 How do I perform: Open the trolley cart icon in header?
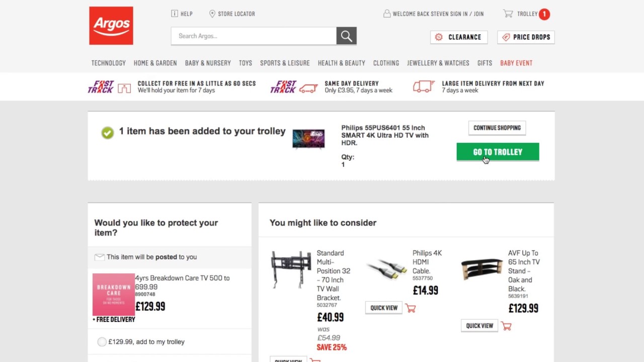[508, 14]
